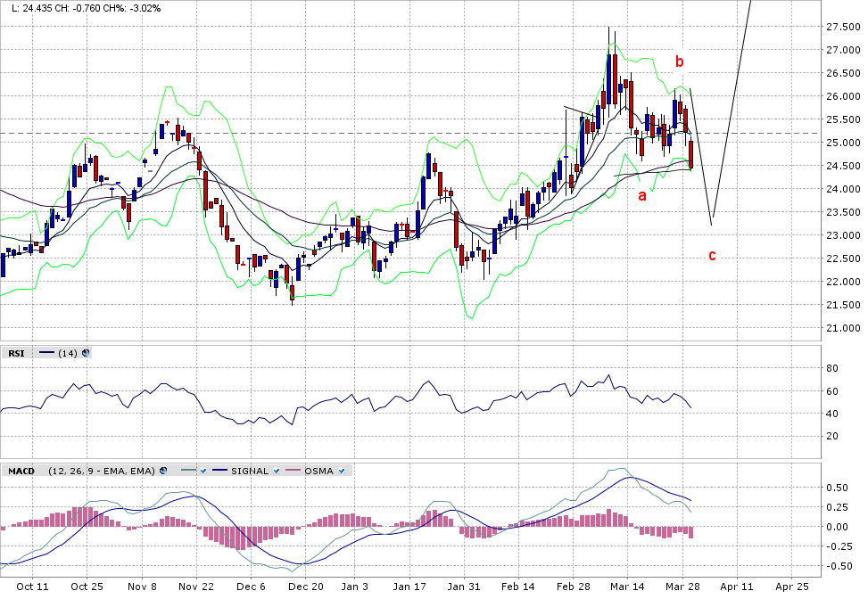Screen dimensions: 868x599
Task: Click the SIGNAL line color swatch
Action: click(219, 470)
